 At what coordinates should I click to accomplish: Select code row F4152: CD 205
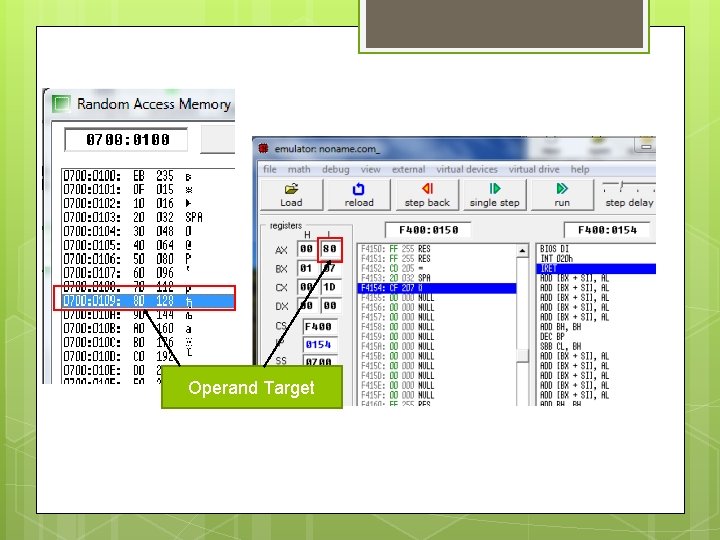point(437,268)
